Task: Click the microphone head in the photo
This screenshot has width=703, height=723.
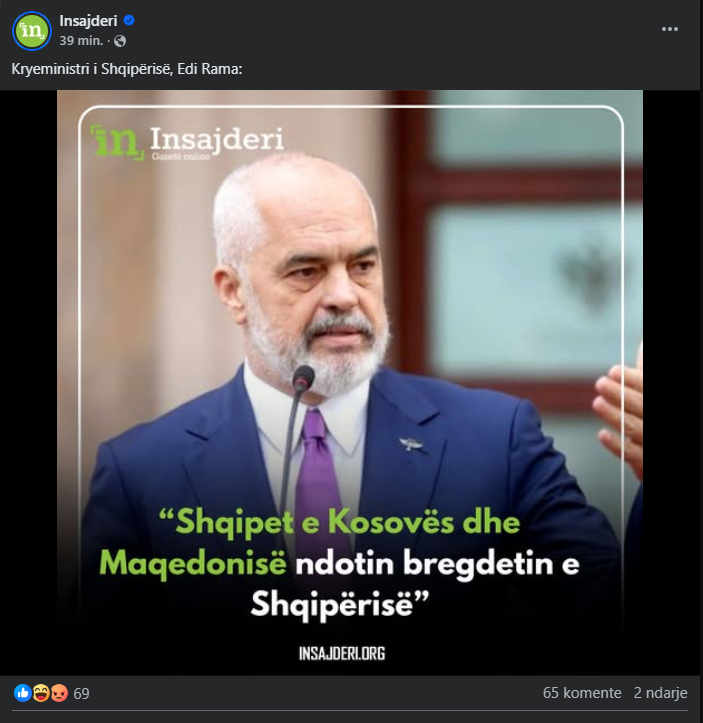Action: point(303,378)
